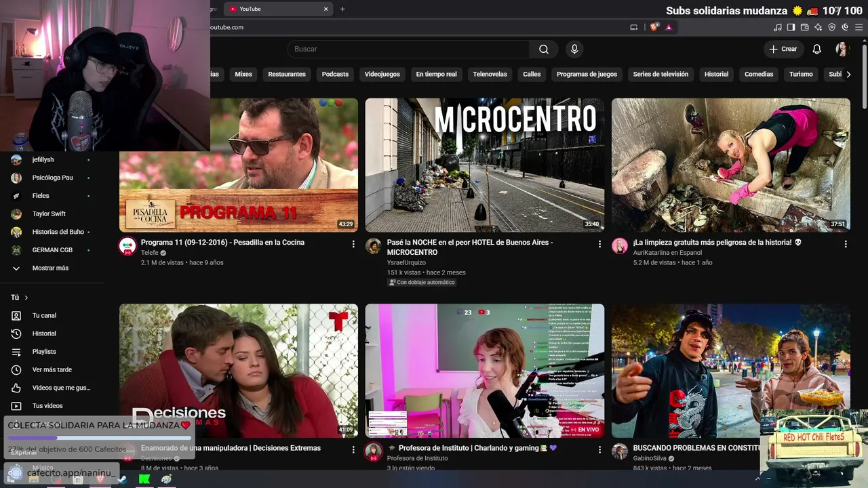Open the Leo AI sparkle icon
The image size is (868, 488).
point(818,27)
